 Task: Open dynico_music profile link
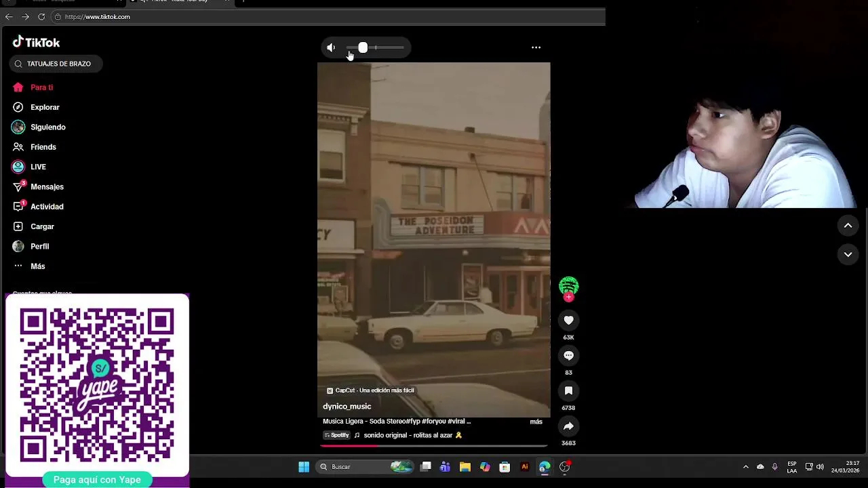347,407
